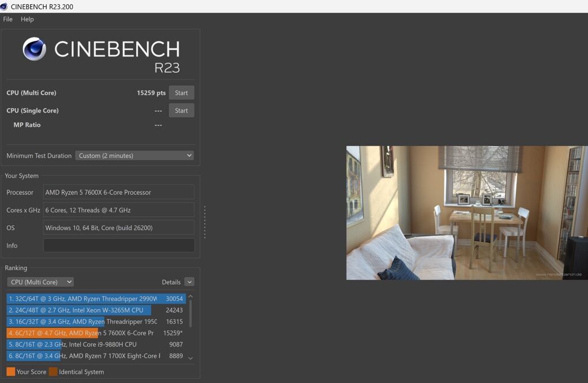Click the Info text field
Viewport: 588px width, 383px height.
[118, 245]
